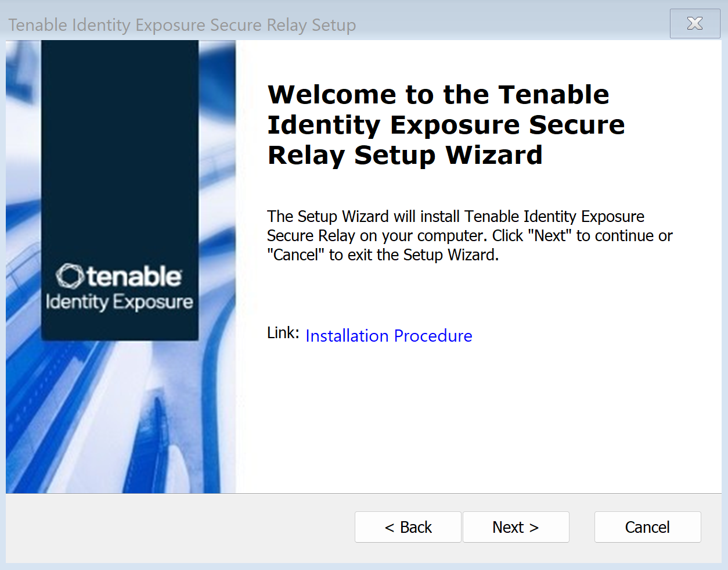Viewport: 728px width, 570px height.
Task: Click the quoted "Cancel" word in the description
Action: coord(295,255)
